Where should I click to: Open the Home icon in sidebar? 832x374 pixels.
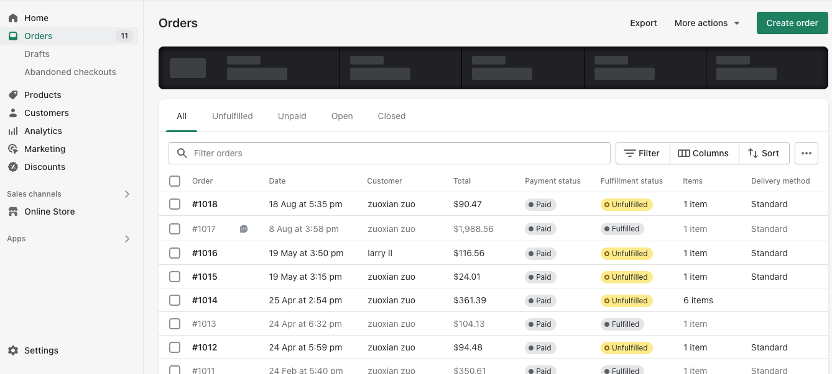13,18
